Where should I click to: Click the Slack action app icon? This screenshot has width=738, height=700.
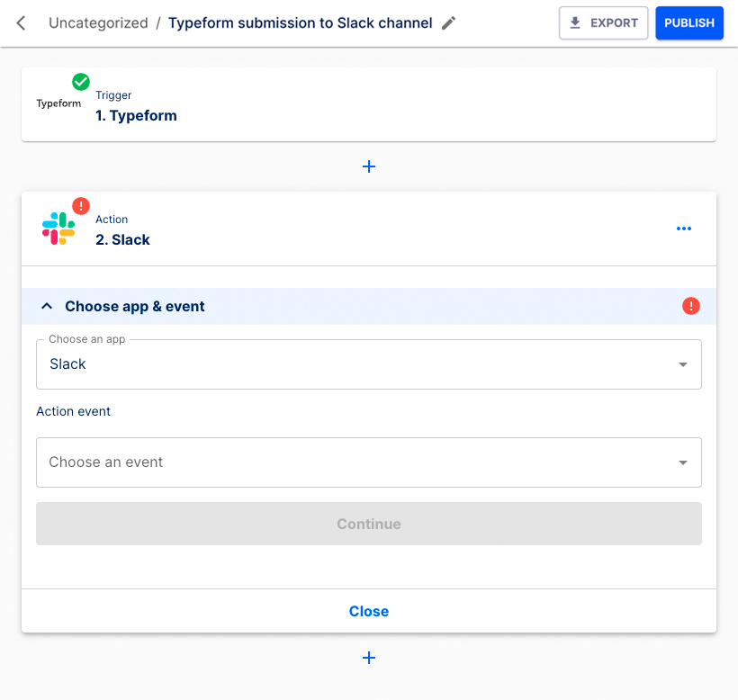click(58, 228)
